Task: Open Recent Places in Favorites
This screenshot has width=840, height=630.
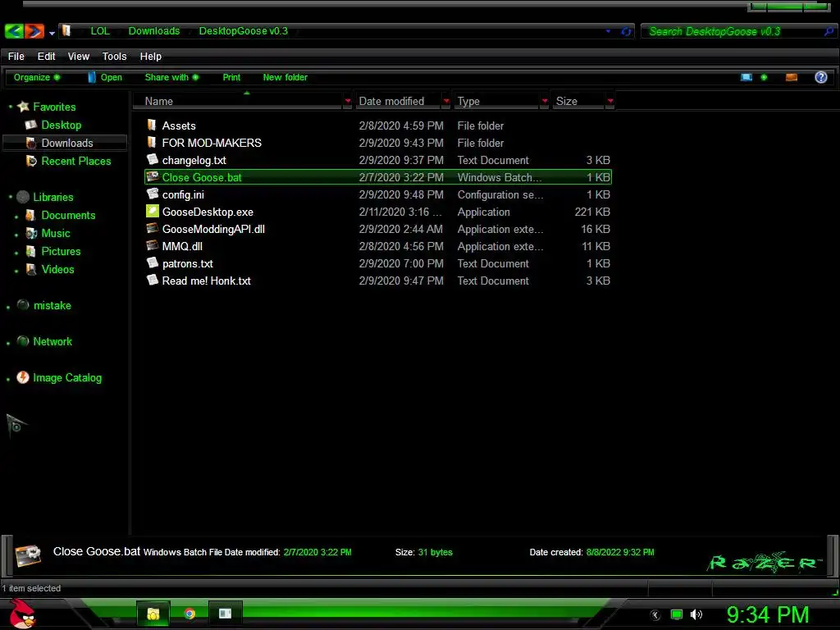Action: point(76,161)
